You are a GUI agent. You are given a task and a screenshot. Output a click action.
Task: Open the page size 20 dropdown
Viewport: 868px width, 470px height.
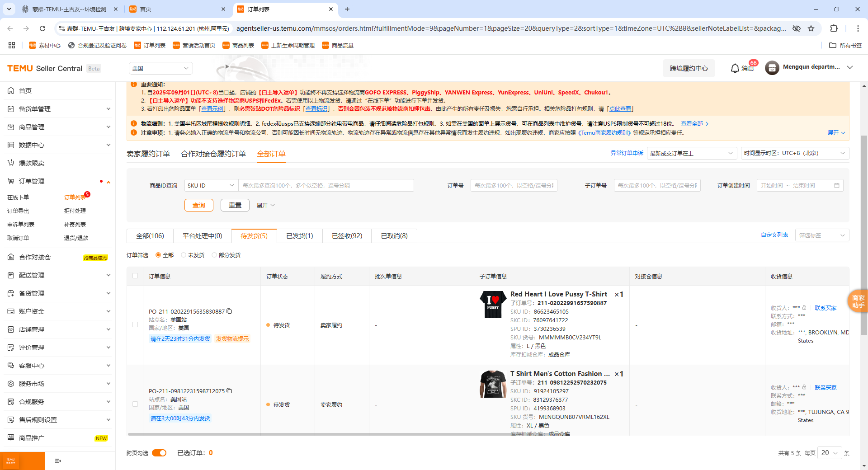[829, 452]
